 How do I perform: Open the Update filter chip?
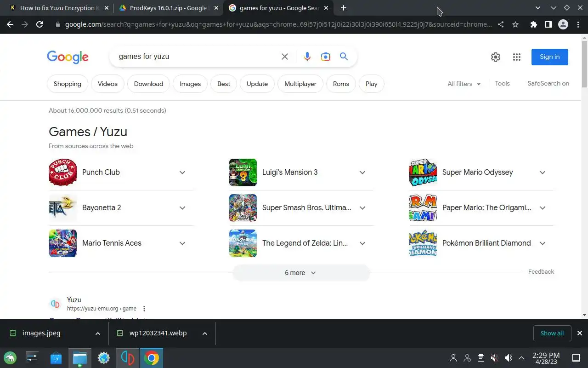tap(257, 84)
